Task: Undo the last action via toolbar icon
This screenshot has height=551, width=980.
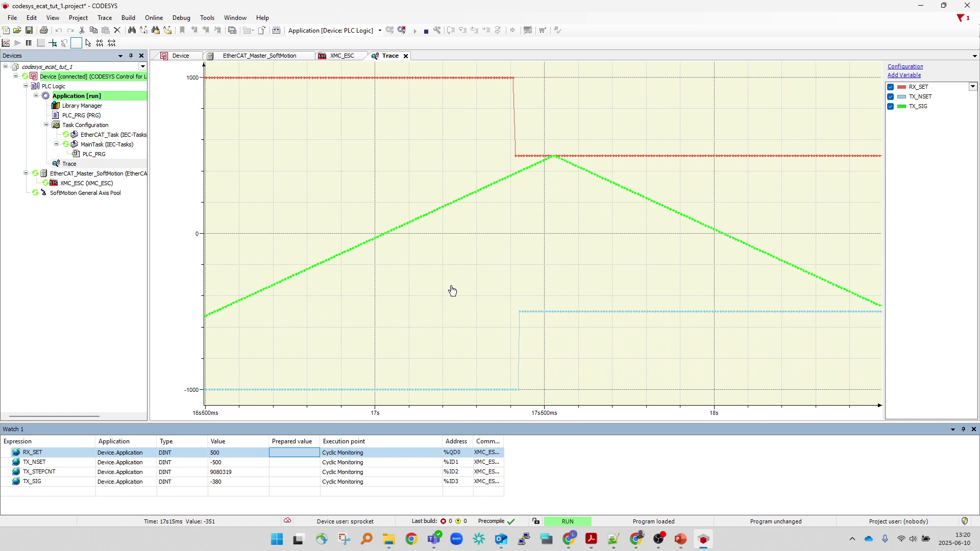Action: (59, 30)
